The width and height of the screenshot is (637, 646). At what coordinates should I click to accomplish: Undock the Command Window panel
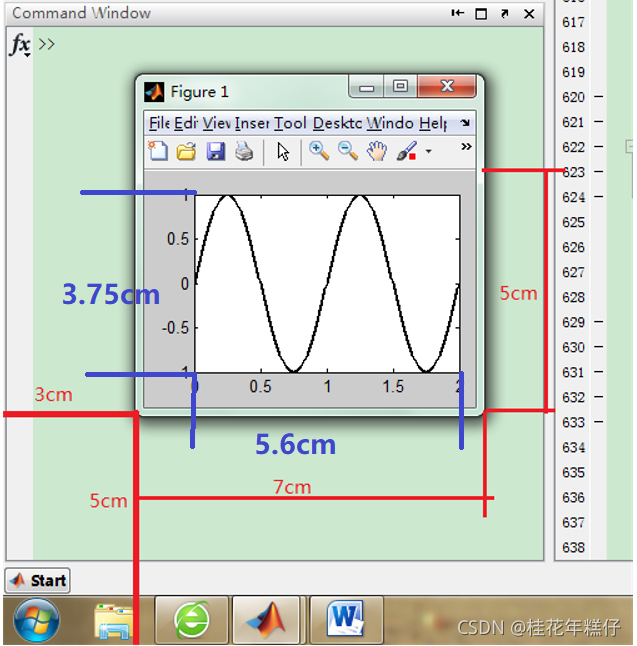505,14
